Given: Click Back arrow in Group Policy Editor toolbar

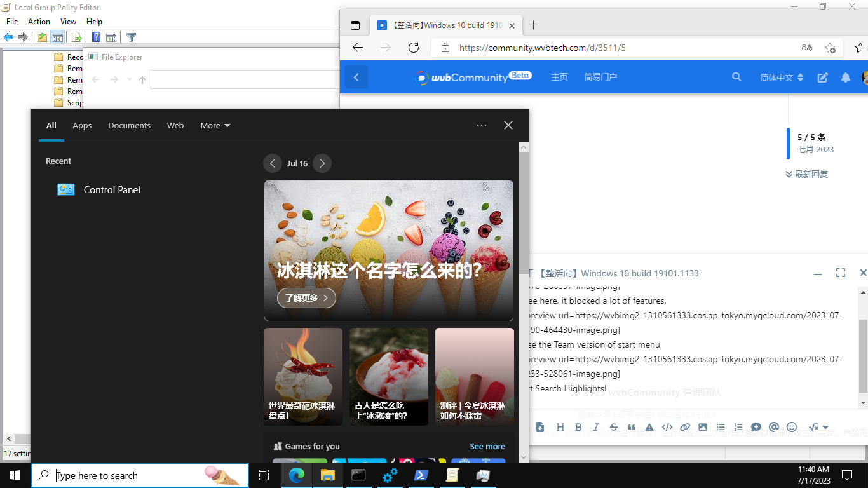Looking at the screenshot, I should (x=8, y=37).
